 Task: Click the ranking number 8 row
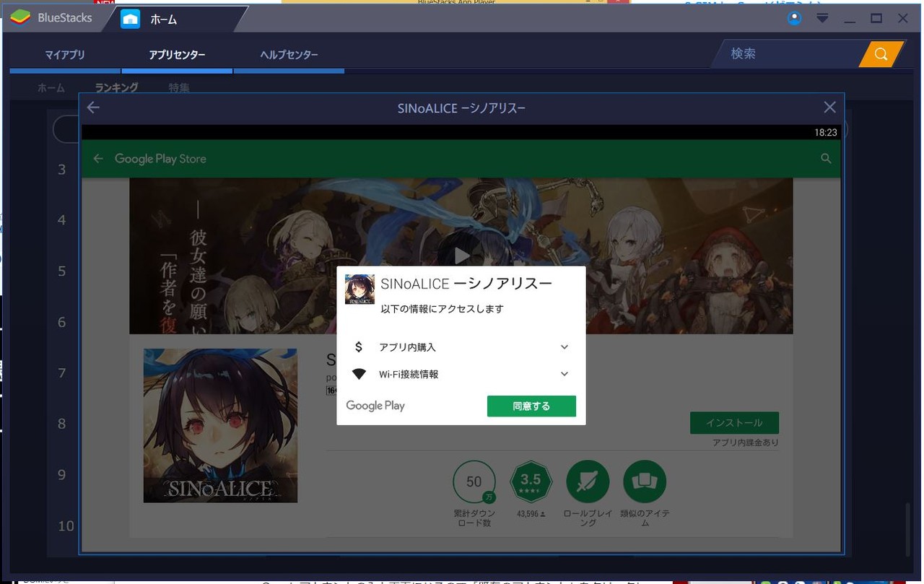point(62,424)
